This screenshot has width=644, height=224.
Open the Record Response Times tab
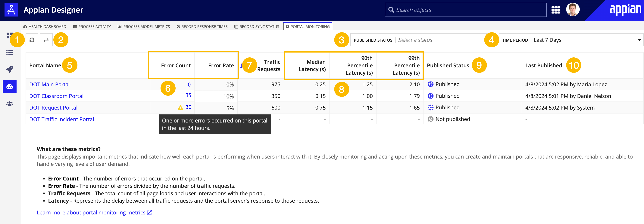202,26
